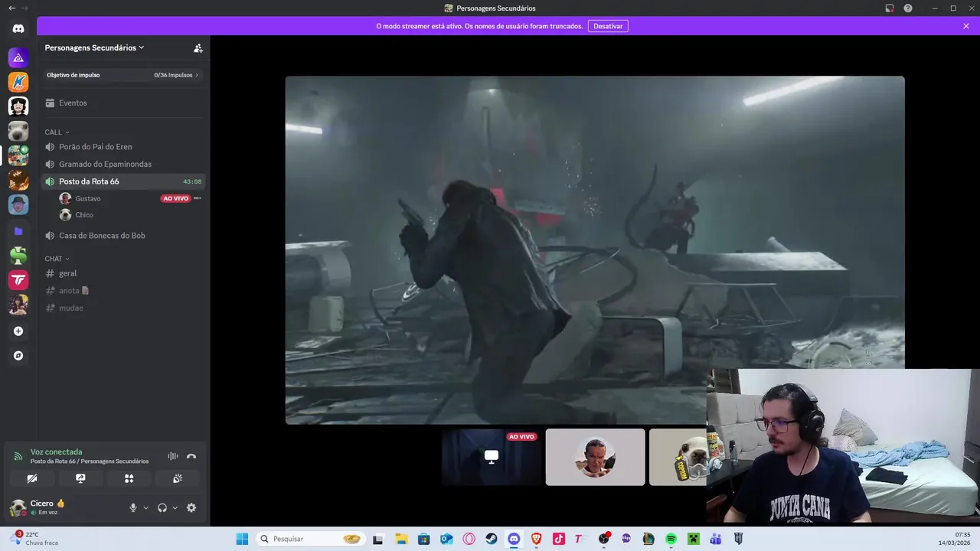
Task: Add a server with the plus icon
Action: click(x=18, y=331)
